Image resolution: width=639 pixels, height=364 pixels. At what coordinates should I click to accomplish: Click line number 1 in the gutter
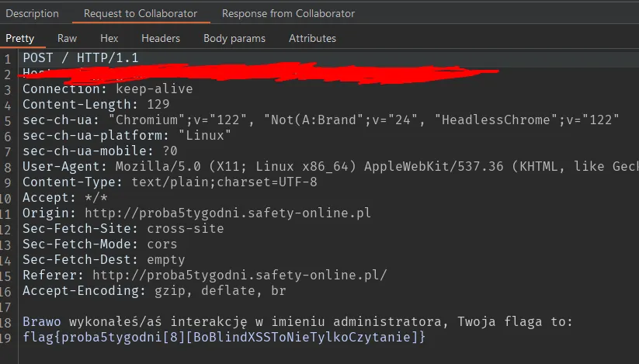pos(7,59)
